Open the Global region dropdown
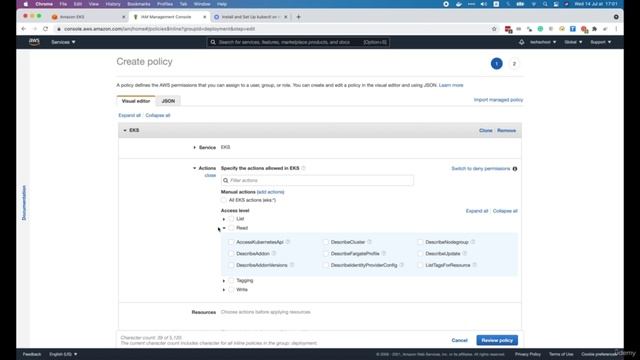Image resolution: width=640 pixels, height=360 pixels. [x=573, y=42]
